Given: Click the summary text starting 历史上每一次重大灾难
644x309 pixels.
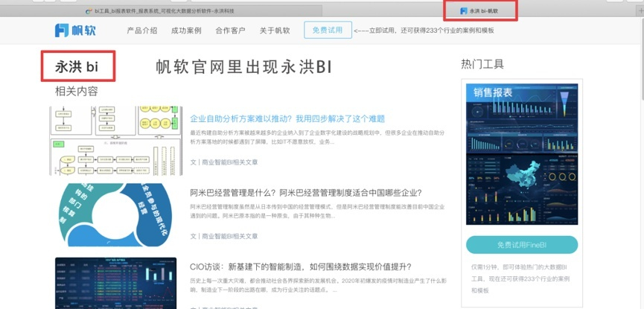Looking at the screenshot, I should pyautogui.click(x=319, y=285).
